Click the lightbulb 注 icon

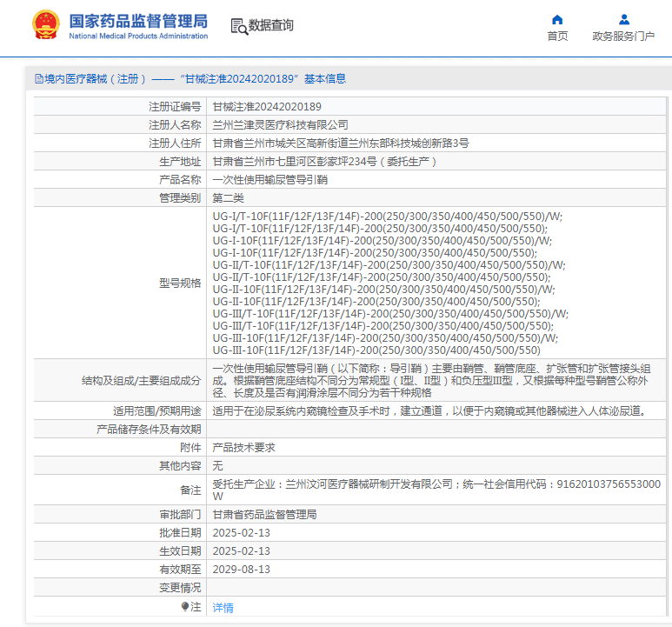pyautogui.click(x=185, y=606)
